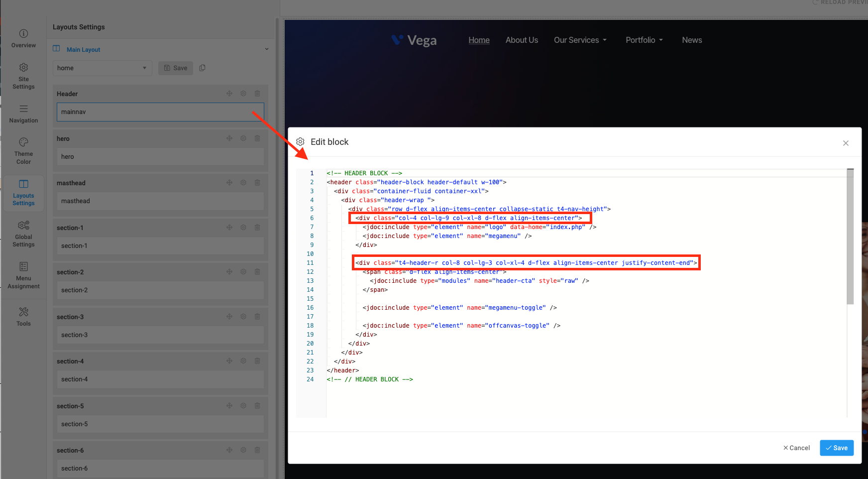The height and width of the screenshot is (479, 868).
Task: Delete section-5
Action: [x=257, y=406]
